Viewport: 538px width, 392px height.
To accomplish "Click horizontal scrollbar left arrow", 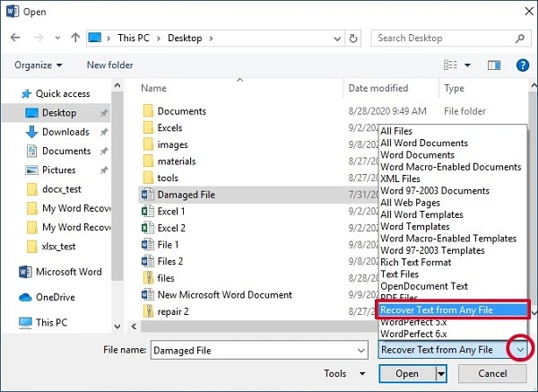I will pyautogui.click(x=134, y=327).
